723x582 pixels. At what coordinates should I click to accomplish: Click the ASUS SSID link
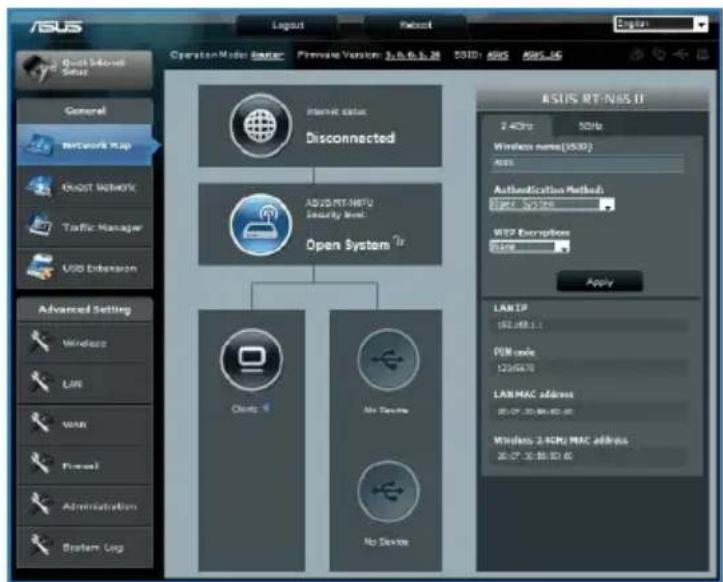pyautogui.click(x=498, y=55)
